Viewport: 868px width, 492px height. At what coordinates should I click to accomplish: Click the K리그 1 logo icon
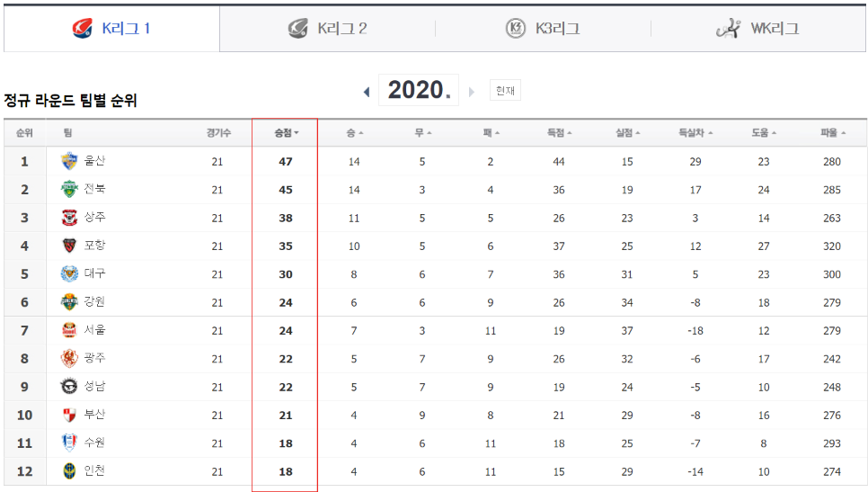[83, 28]
